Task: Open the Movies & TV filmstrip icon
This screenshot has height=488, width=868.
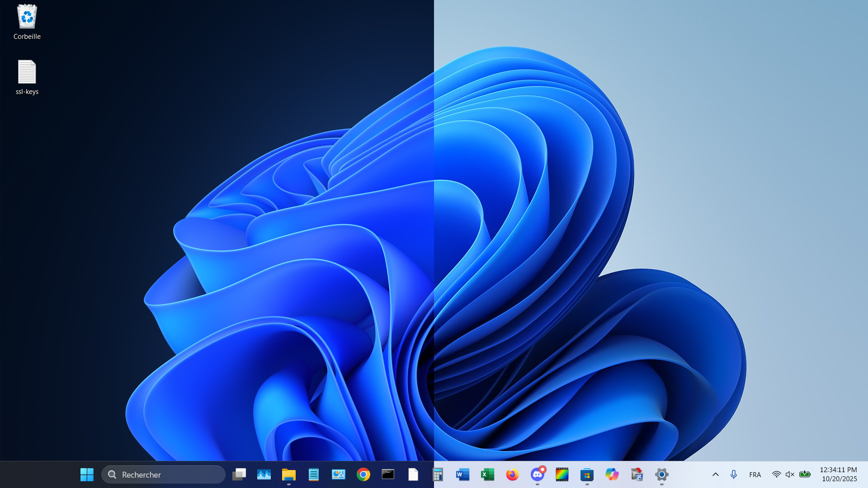Action: [x=561, y=474]
